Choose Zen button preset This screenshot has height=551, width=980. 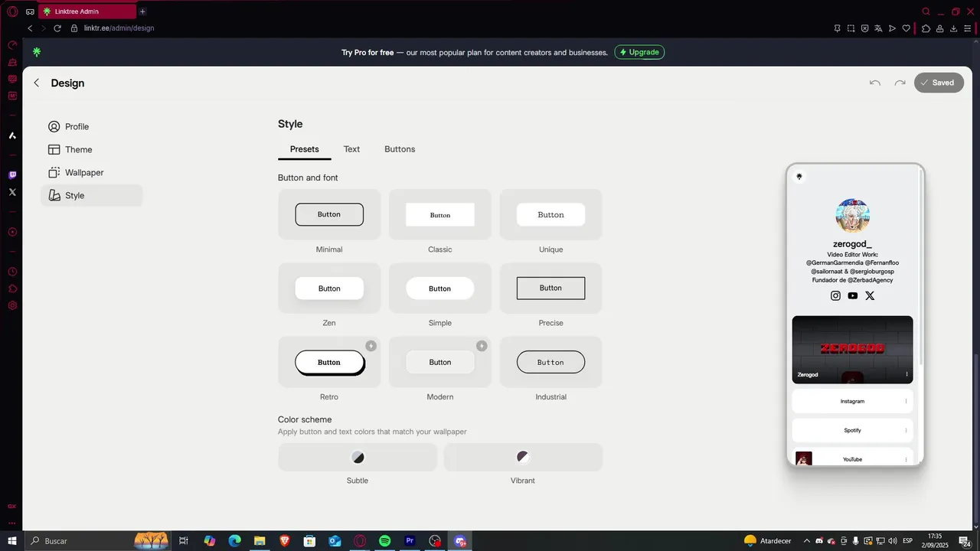tap(329, 289)
